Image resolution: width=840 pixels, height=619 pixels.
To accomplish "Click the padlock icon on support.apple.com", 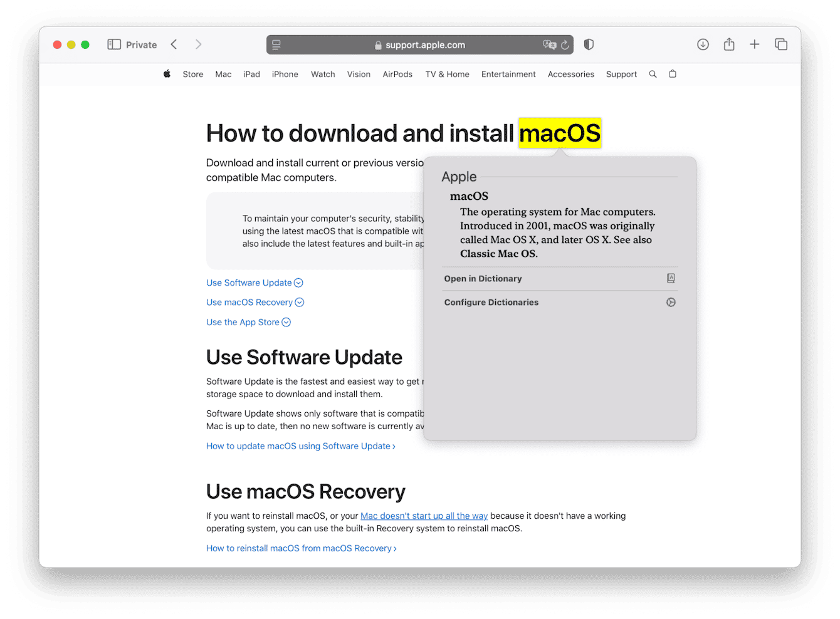I will click(377, 44).
